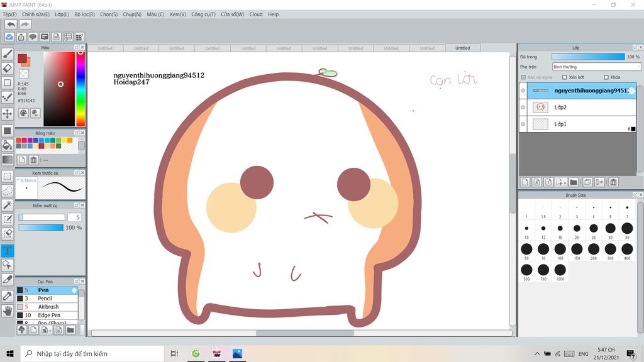Choose the Operation (object select) tool

[x=8, y=265]
